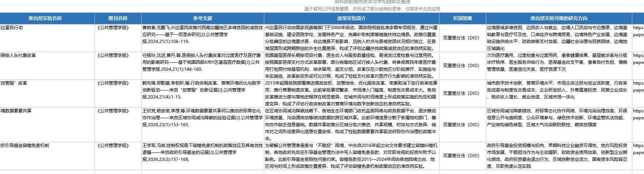Select the 府引导基金容错免责机制 name cell

pos(47,156)
